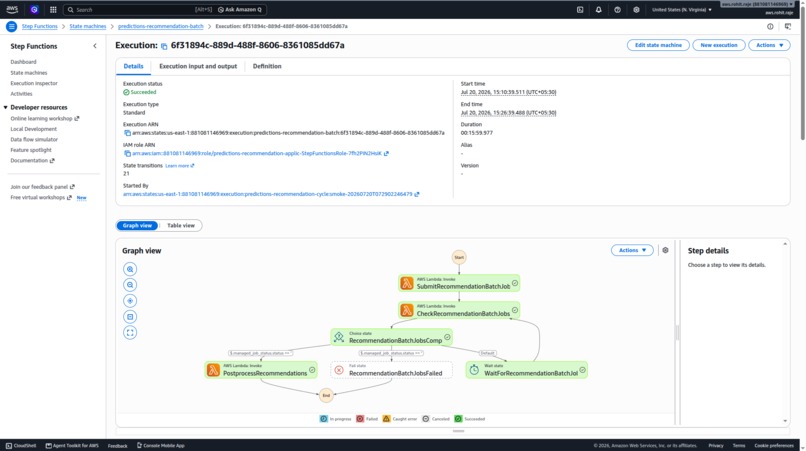Collapse the Step Functions side panel
Image resolution: width=806 pixels, height=451 pixels.
[95, 46]
